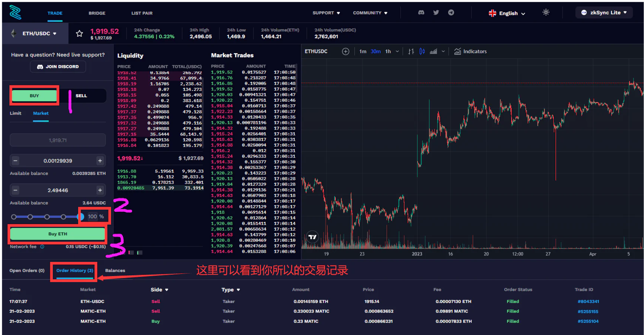Open the English language selector
Screen dimensions: 644x335
[x=507, y=13]
